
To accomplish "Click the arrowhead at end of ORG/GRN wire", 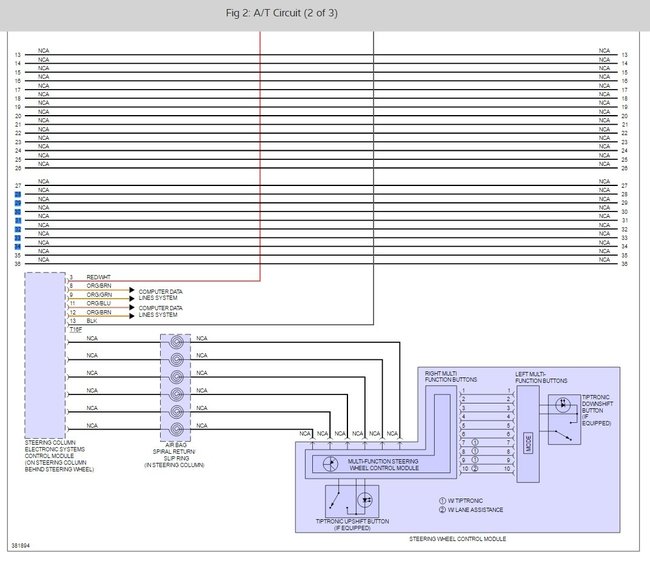I will pyautogui.click(x=131, y=299).
